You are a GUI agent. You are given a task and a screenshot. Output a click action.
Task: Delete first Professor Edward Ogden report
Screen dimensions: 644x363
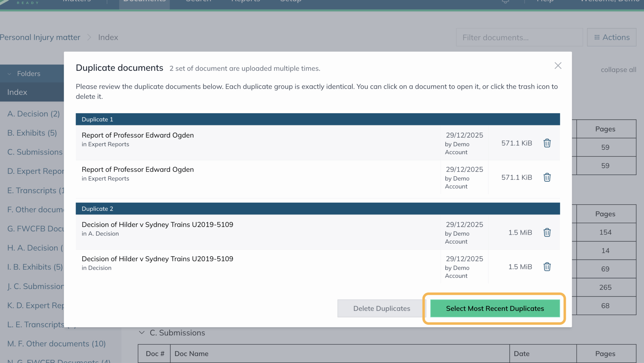pos(547,143)
